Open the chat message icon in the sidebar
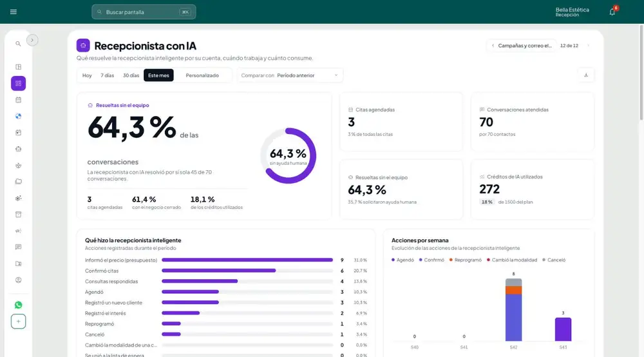 tap(18, 247)
